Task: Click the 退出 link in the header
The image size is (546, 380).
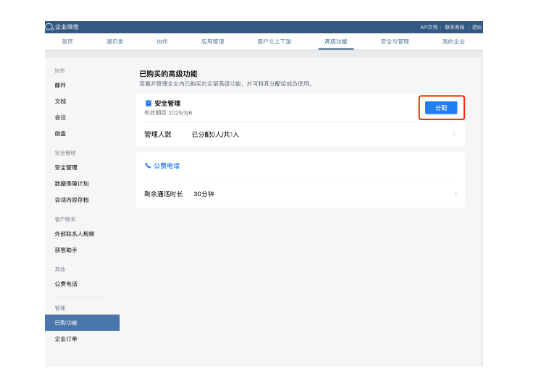Action: click(476, 27)
